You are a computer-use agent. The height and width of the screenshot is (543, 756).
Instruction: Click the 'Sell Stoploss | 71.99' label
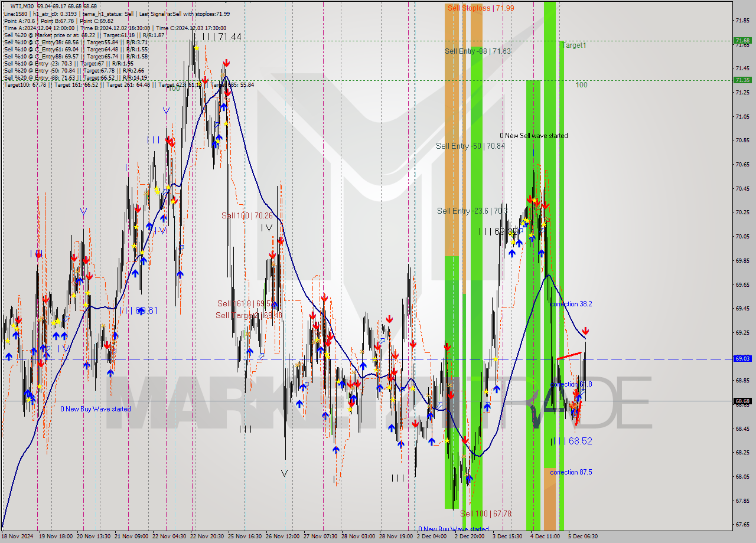480,8
